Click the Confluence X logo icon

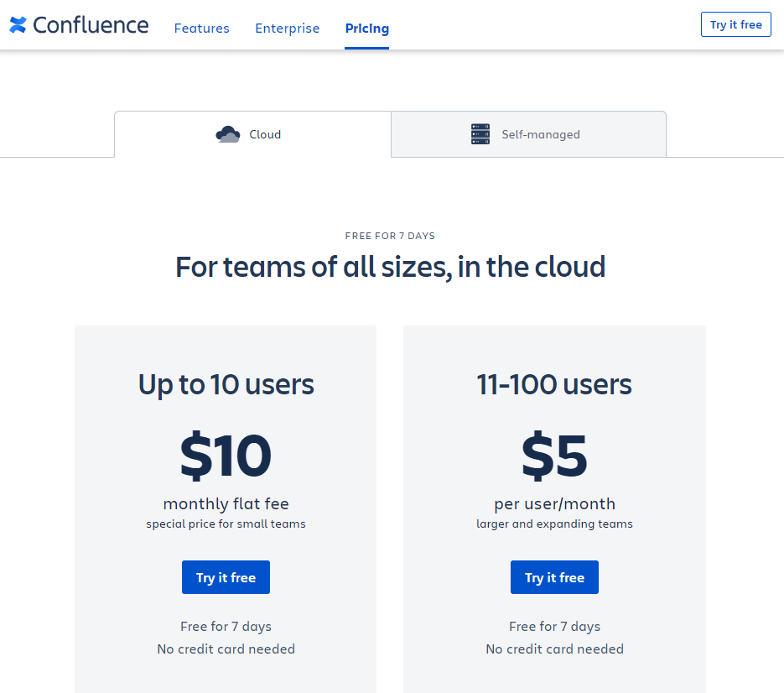click(17, 24)
